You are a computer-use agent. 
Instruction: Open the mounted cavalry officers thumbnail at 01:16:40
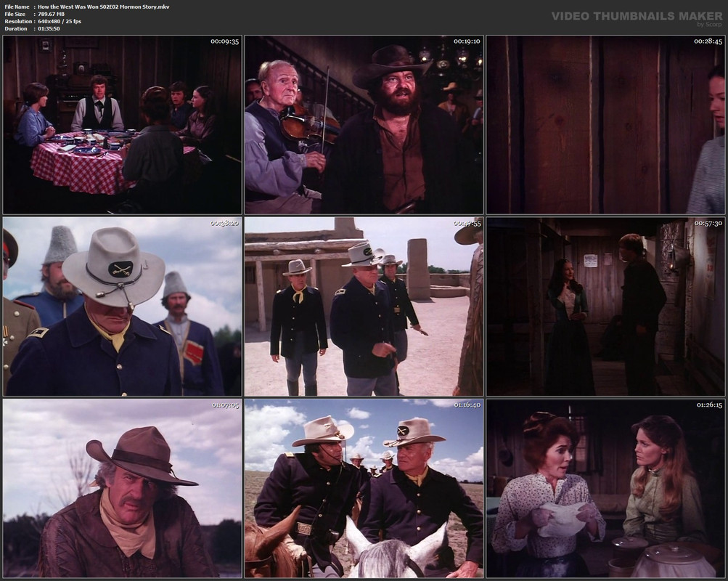pos(364,488)
